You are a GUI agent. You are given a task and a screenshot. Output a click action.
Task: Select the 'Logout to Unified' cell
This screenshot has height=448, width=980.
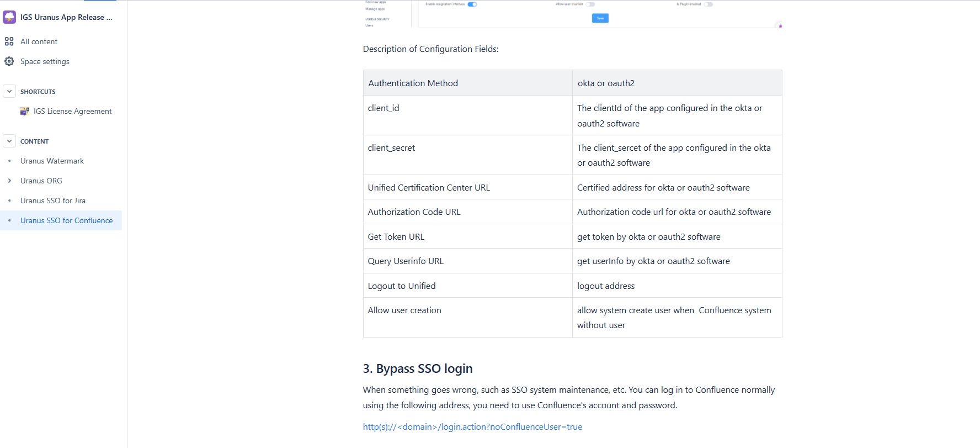pyautogui.click(x=468, y=286)
